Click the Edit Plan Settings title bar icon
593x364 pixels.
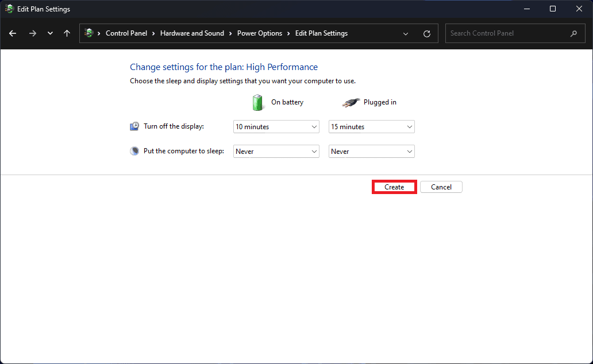click(x=9, y=9)
